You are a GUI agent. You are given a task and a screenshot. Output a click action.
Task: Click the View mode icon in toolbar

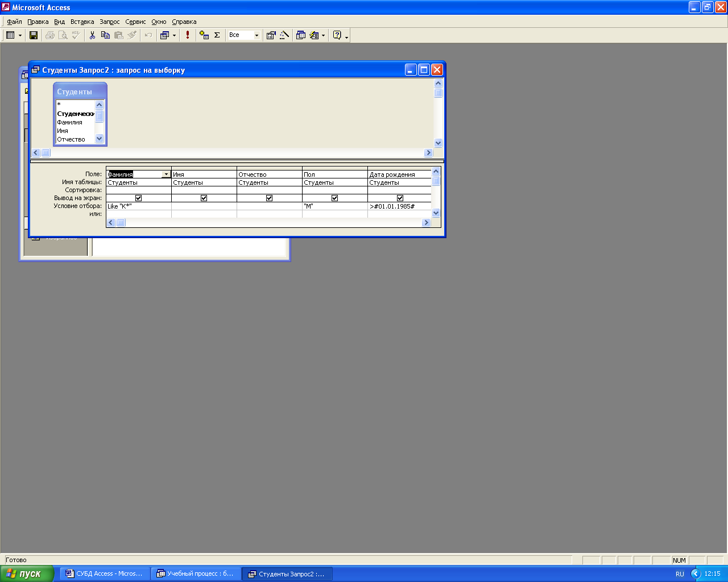[x=10, y=35]
